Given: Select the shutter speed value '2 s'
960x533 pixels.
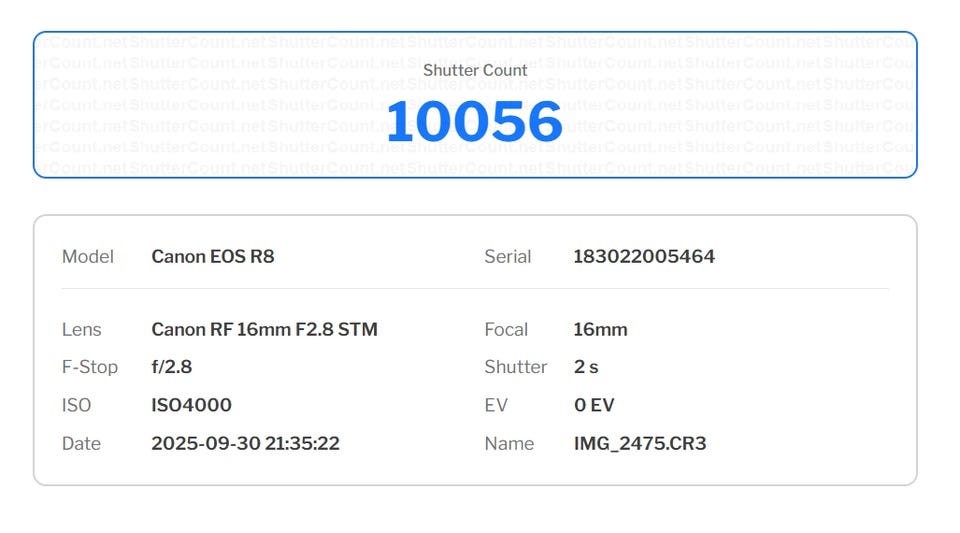Looking at the screenshot, I should [x=586, y=367].
